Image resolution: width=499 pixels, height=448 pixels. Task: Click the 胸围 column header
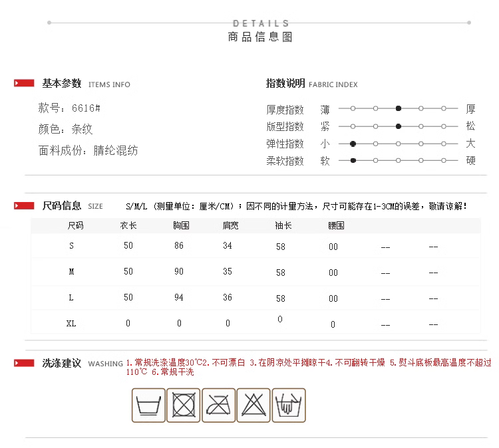click(x=181, y=226)
